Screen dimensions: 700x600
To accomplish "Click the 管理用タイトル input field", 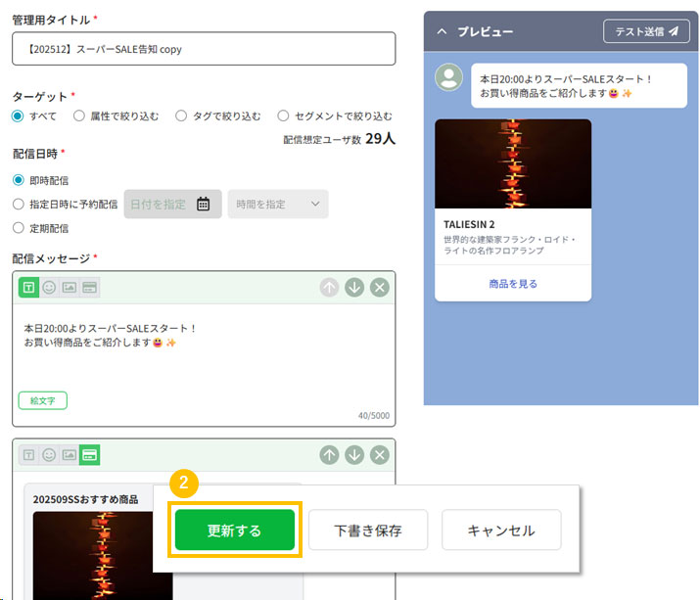I will [204, 49].
